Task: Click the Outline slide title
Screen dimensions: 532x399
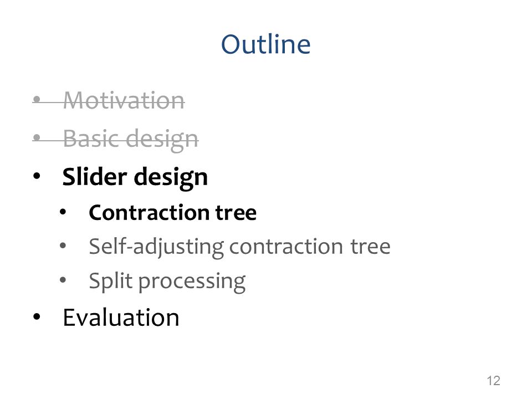Action: [265, 44]
